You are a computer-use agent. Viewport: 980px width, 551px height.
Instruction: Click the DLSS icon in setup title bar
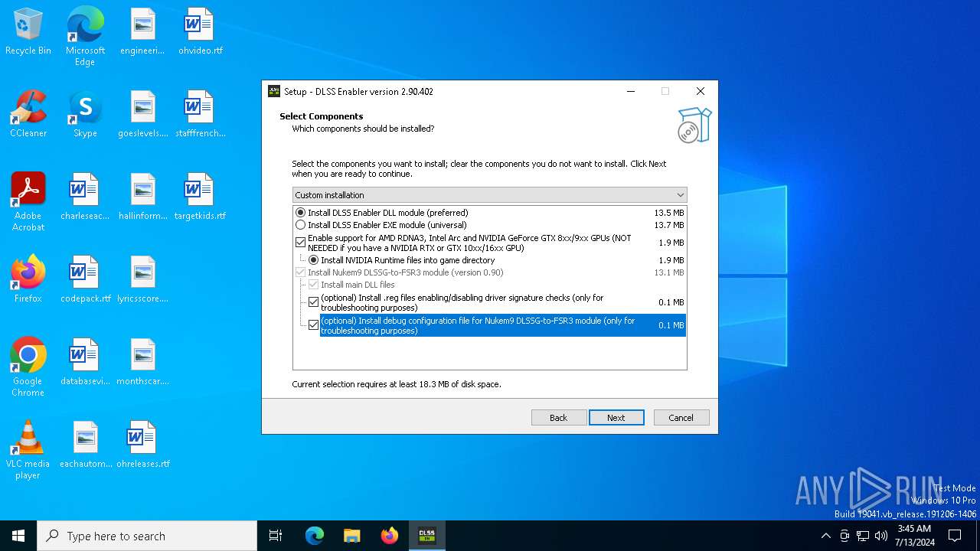[274, 91]
